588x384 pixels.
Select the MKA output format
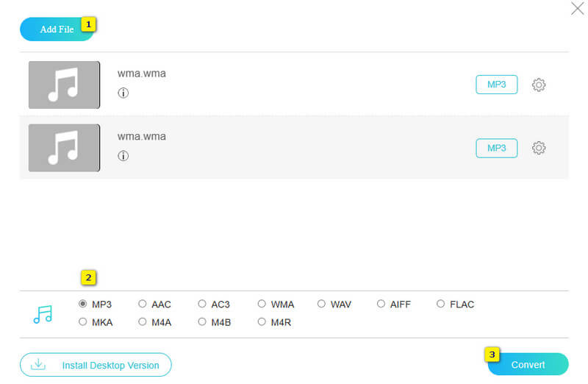click(82, 322)
